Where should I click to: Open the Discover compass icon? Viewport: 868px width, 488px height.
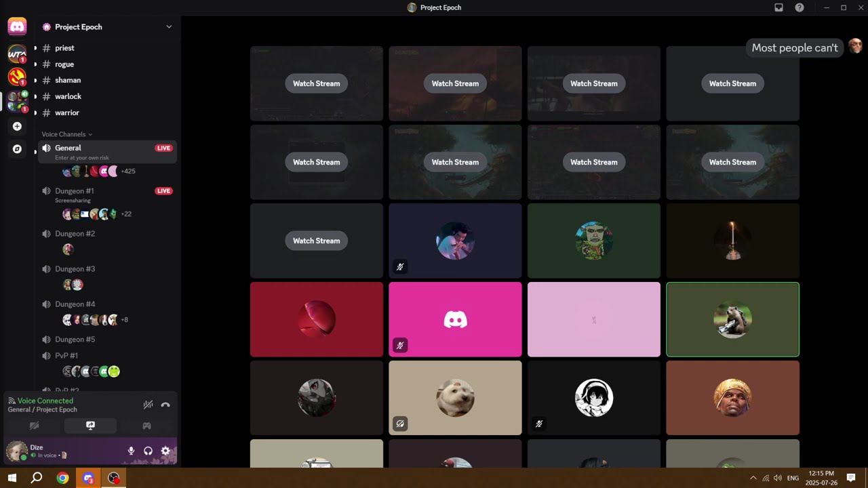17,149
